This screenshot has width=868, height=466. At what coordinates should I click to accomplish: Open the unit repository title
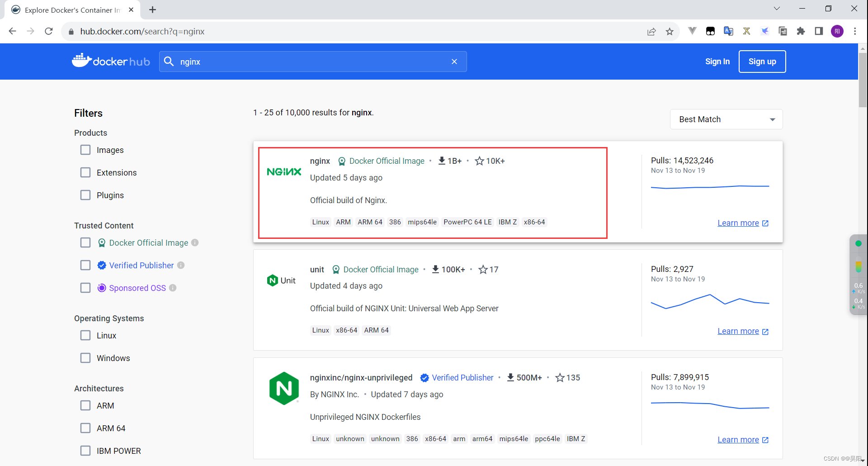[x=317, y=270]
